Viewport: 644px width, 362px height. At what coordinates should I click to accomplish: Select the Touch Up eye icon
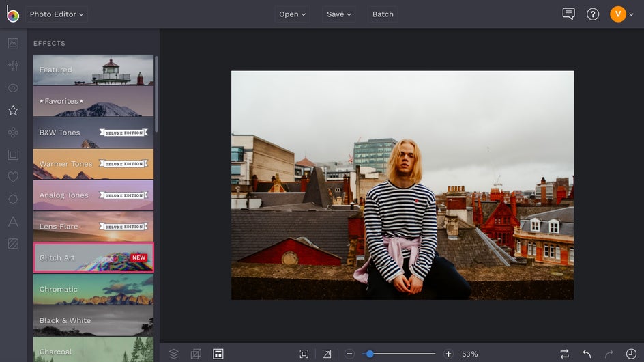click(x=13, y=88)
